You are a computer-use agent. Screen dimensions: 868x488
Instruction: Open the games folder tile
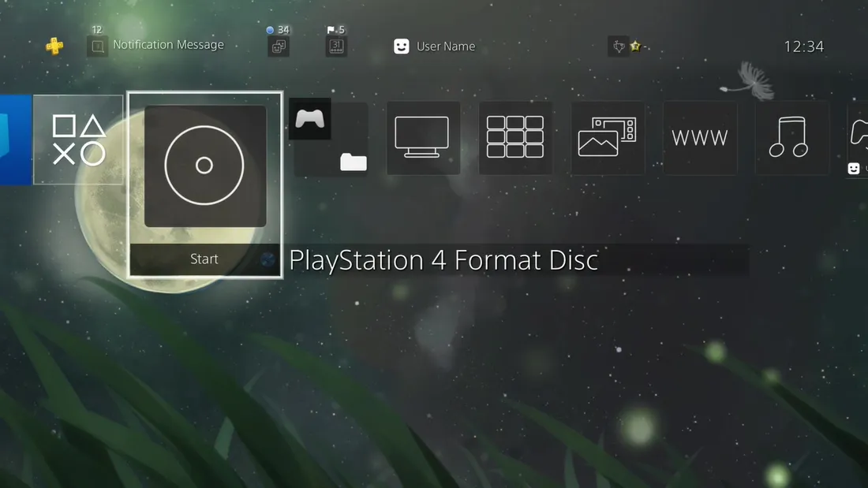pos(331,138)
